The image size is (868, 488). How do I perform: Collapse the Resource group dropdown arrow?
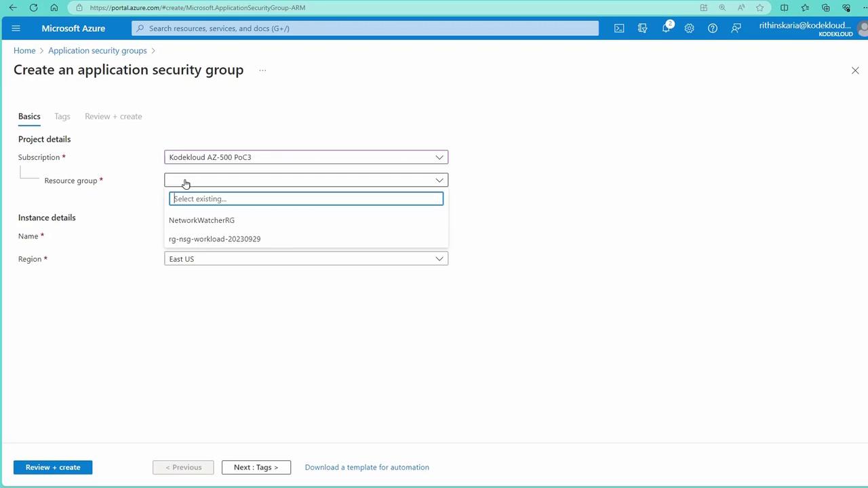click(x=439, y=180)
